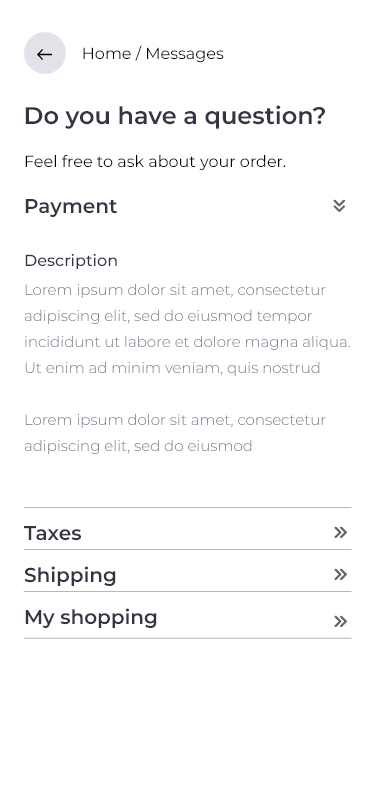
Task: Open the Shipping section label
Action: point(70,575)
